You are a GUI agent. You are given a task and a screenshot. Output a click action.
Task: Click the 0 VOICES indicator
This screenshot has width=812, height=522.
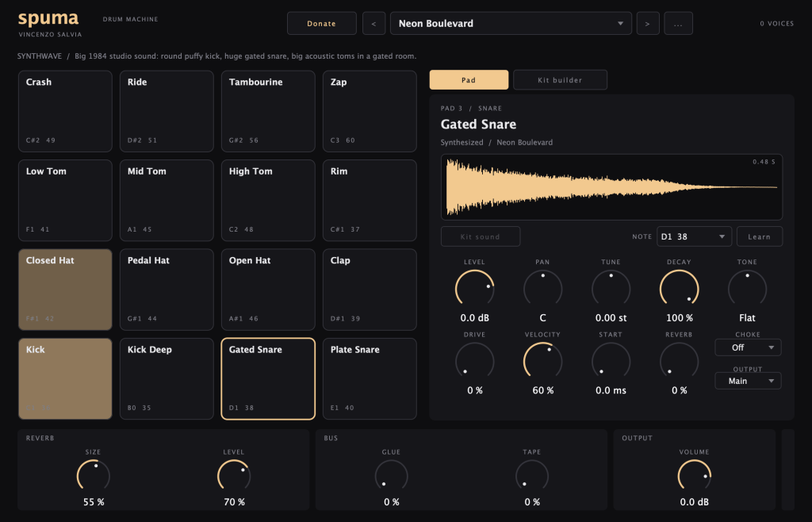point(777,23)
